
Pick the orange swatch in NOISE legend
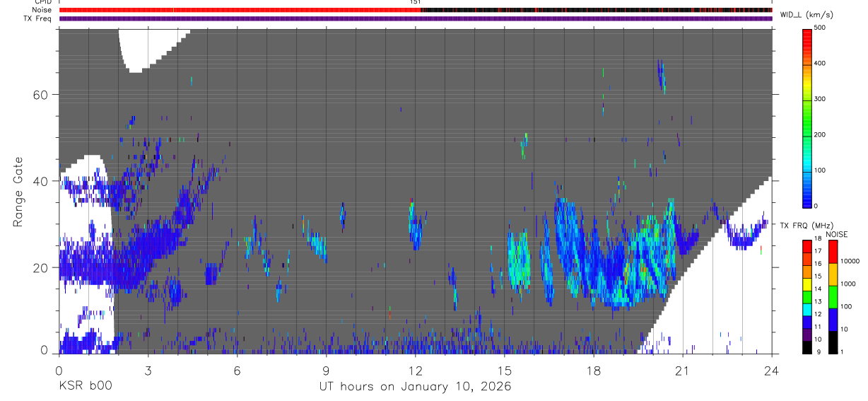(x=834, y=274)
